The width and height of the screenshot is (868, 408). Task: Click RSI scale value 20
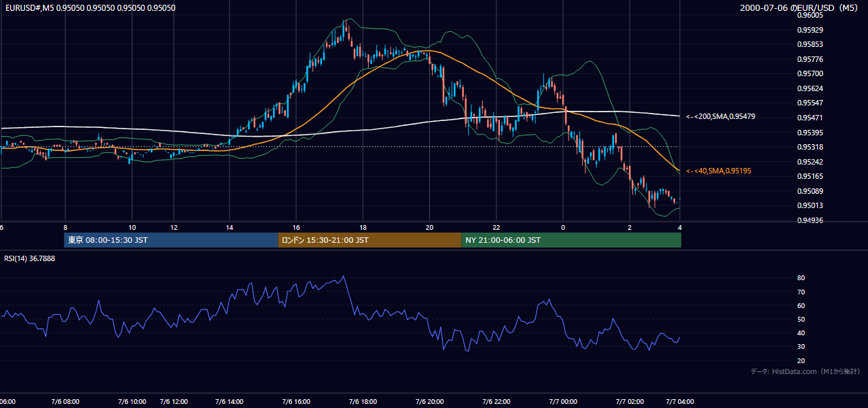[801, 361]
